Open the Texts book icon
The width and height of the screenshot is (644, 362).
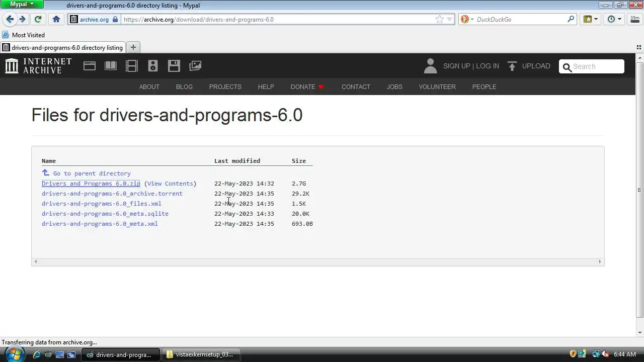[x=111, y=66]
